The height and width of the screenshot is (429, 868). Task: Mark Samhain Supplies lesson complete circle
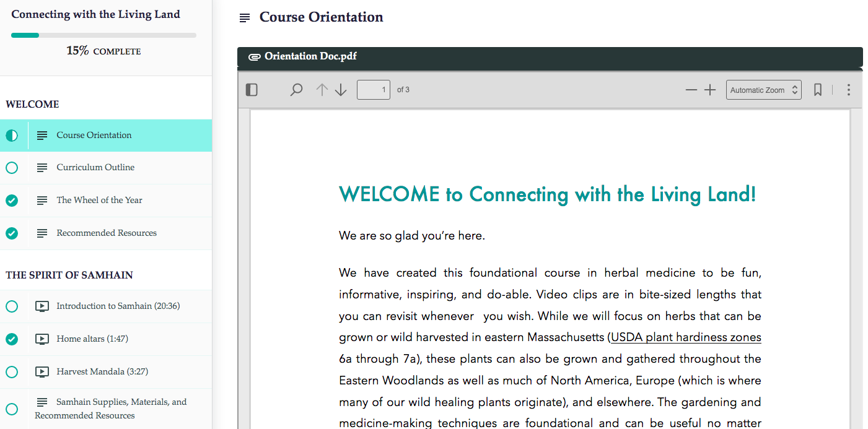pos(12,409)
